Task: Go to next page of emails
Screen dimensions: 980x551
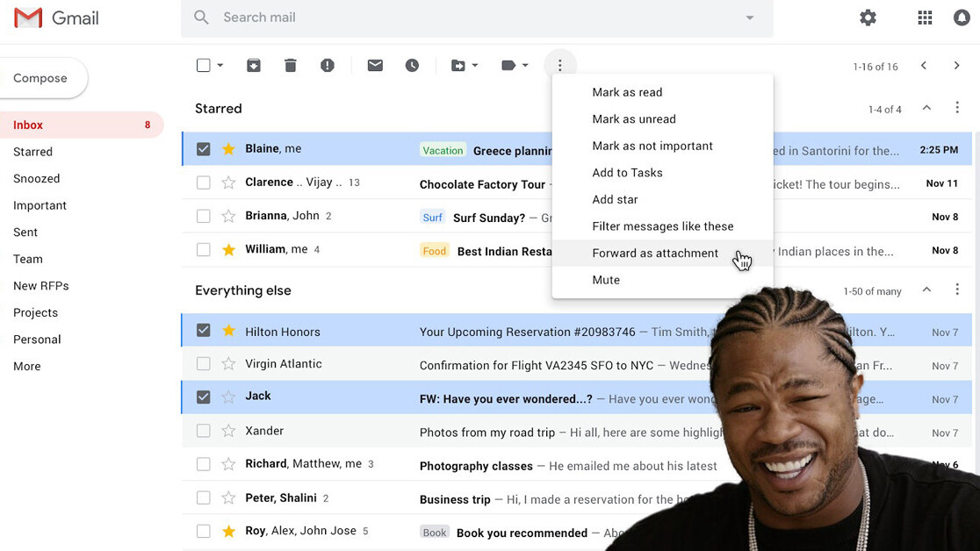Action: pos(956,66)
